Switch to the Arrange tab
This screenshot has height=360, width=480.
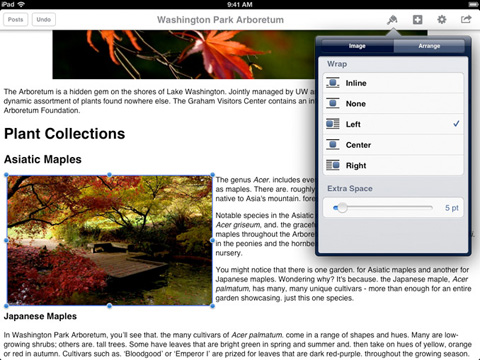click(429, 46)
